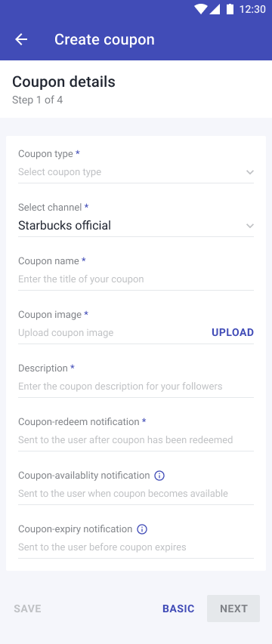Open Select coupon type dropdown field
The width and height of the screenshot is (272, 644).
[x=136, y=172]
